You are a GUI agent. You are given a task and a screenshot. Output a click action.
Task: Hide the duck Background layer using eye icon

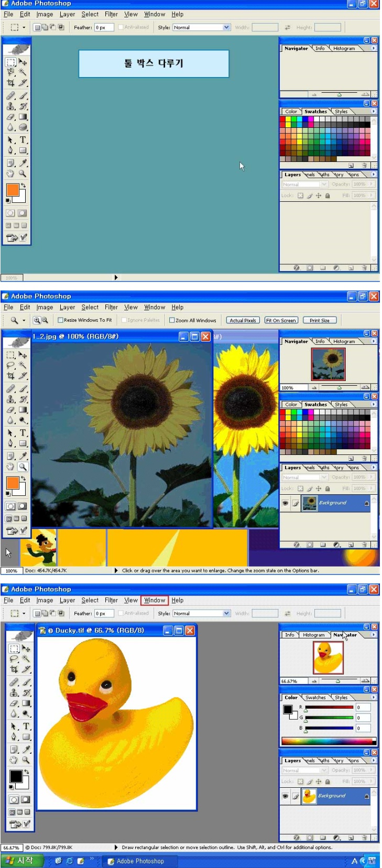tap(285, 796)
